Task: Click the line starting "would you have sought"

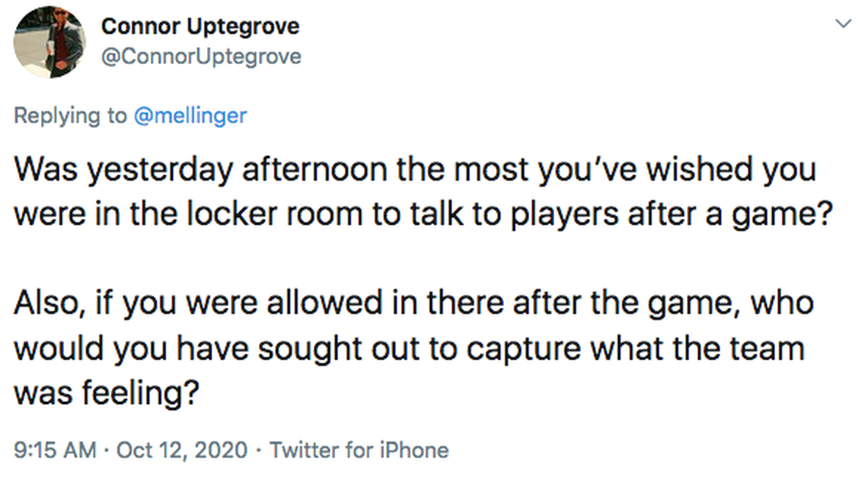Action: click(410, 347)
